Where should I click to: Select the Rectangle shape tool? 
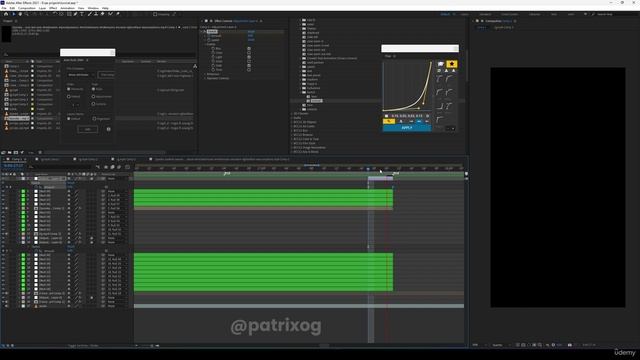[69, 14]
